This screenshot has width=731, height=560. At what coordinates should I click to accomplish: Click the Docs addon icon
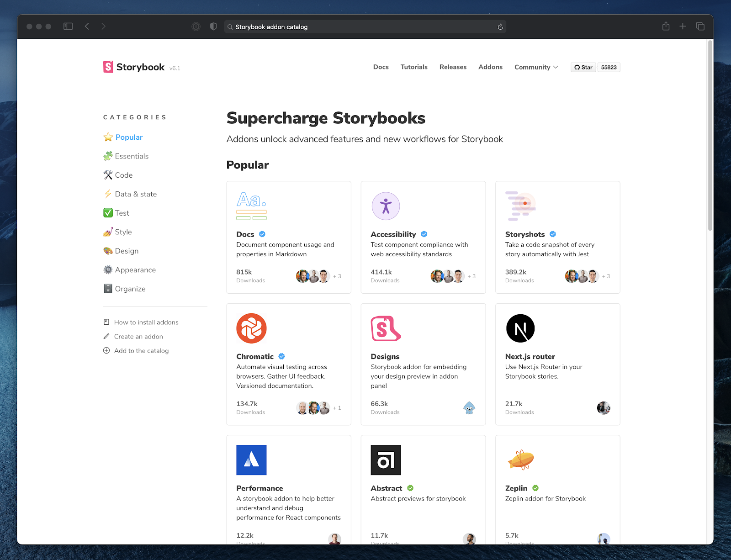[x=251, y=206]
